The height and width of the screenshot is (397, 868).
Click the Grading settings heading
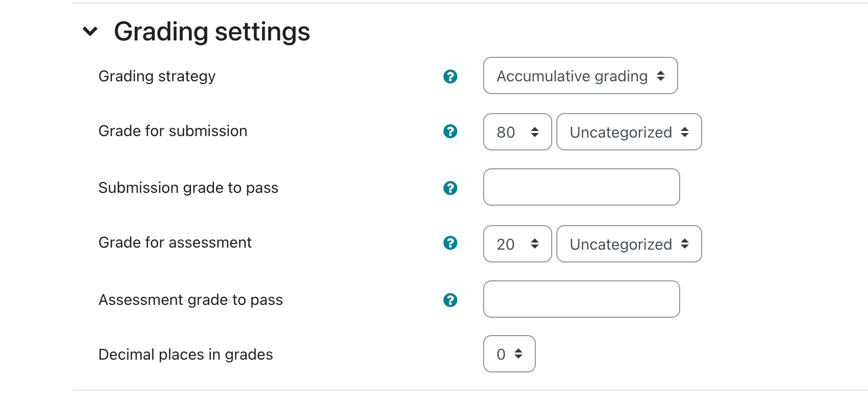click(x=212, y=32)
